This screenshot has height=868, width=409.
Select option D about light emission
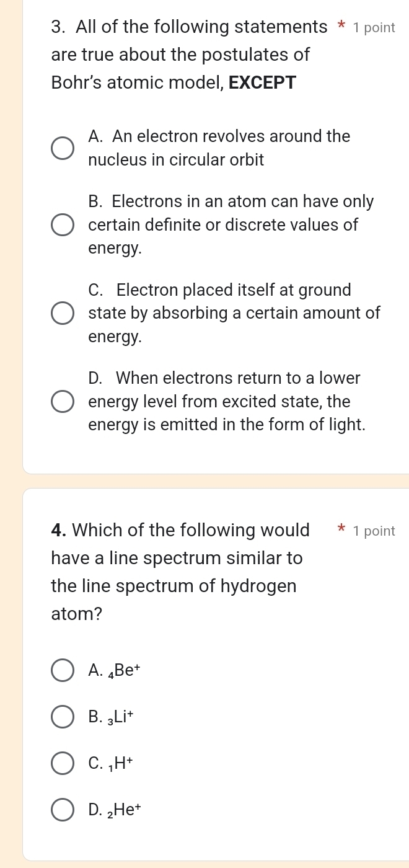pyautogui.click(x=62, y=402)
